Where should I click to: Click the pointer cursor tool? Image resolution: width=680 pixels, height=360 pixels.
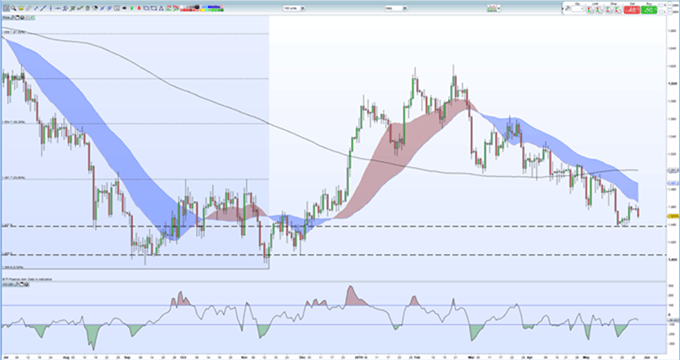(x=7, y=8)
